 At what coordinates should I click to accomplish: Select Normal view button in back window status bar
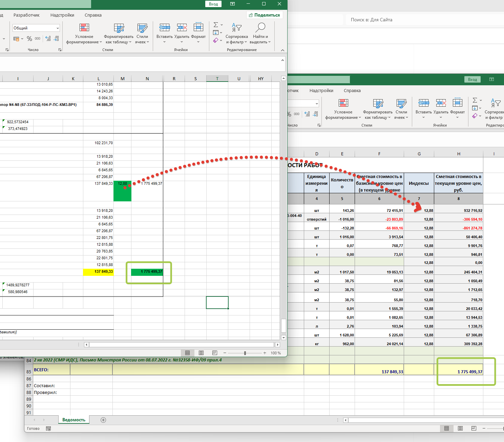(446, 428)
